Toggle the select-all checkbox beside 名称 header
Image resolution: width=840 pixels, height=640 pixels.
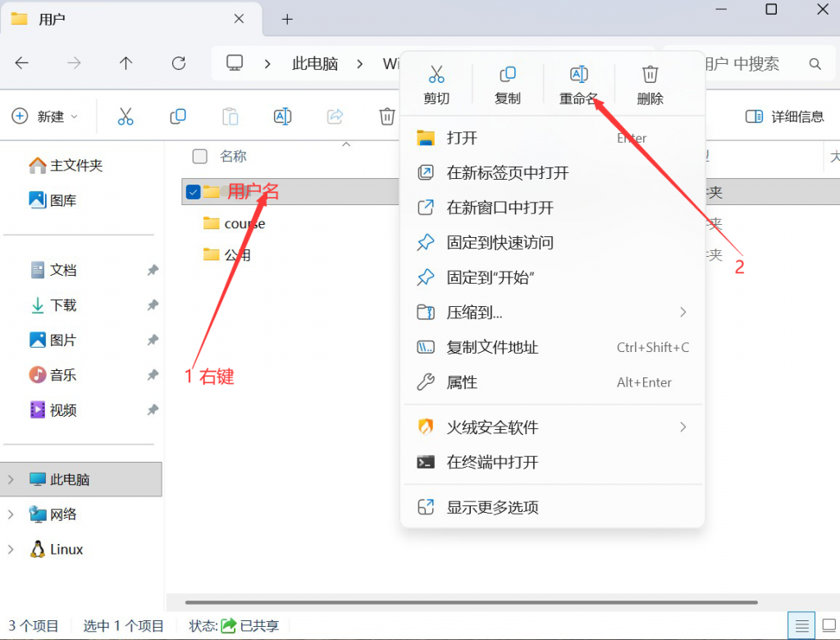(x=199, y=156)
